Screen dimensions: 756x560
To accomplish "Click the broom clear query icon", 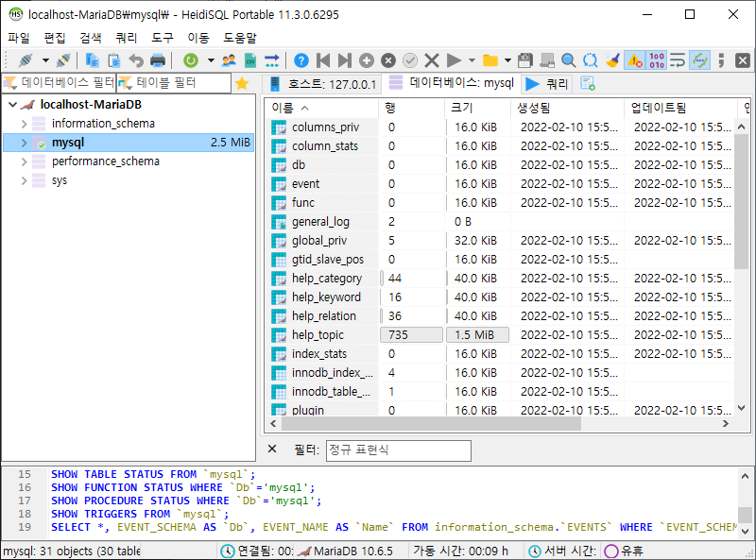I will click(x=612, y=60).
